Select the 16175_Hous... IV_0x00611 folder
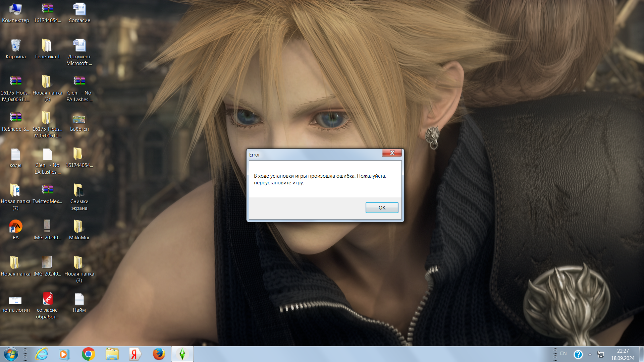Screen dimensions: 644x362 pyautogui.click(x=47, y=125)
